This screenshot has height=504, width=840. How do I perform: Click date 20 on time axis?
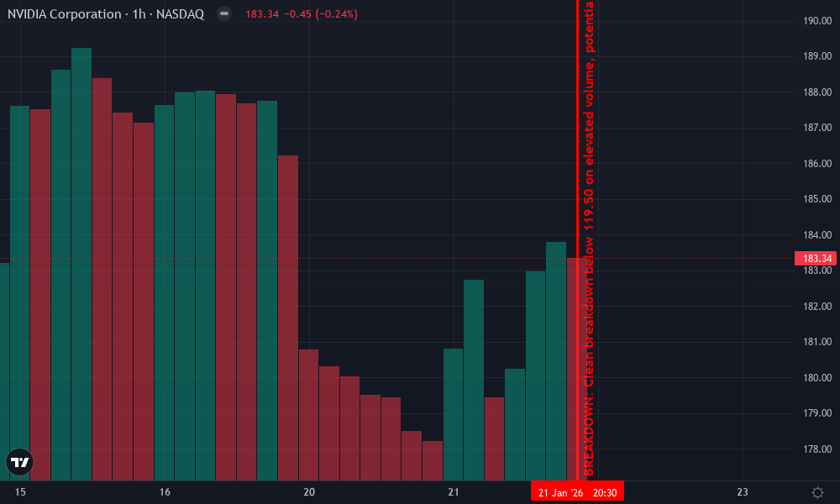click(x=309, y=492)
